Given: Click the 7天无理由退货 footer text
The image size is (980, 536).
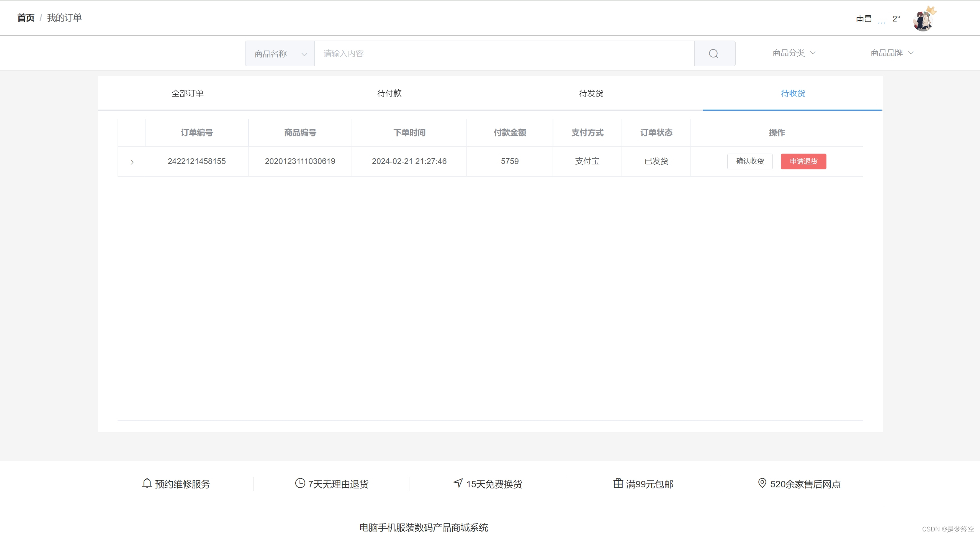Looking at the screenshot, I should coord(339,484).
